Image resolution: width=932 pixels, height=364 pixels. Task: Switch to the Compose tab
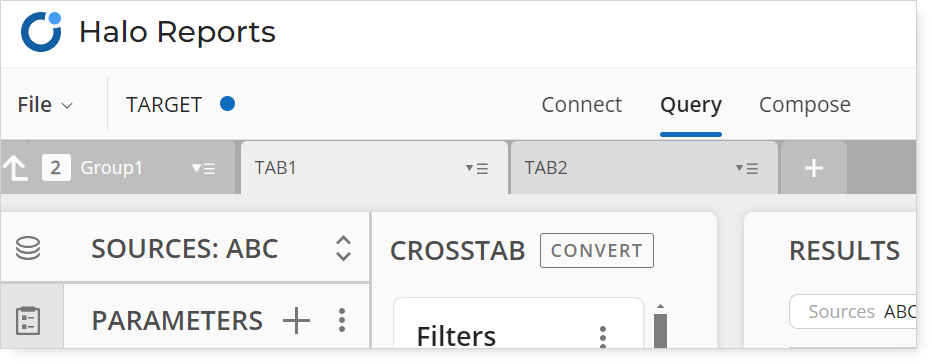(805, 105)
